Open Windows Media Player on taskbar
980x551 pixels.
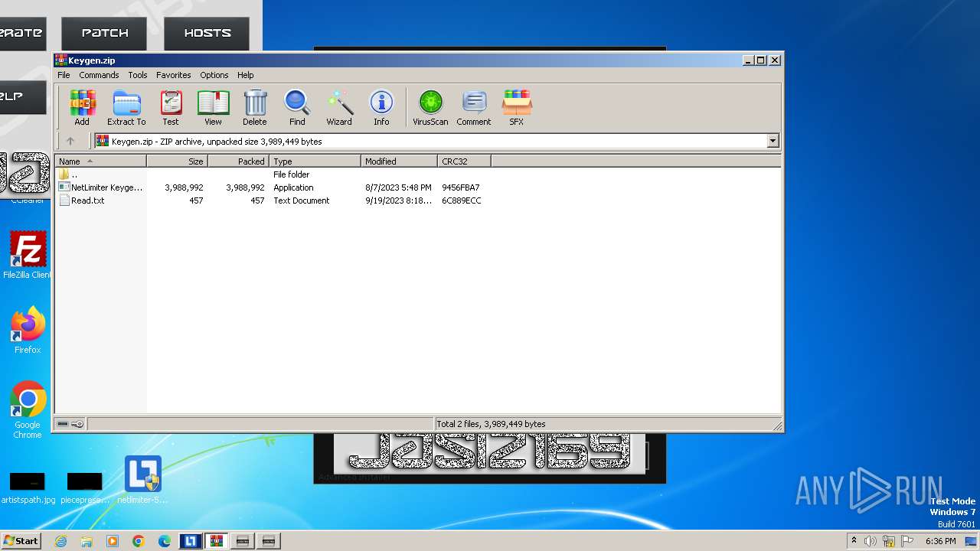[x=113, y=541]
